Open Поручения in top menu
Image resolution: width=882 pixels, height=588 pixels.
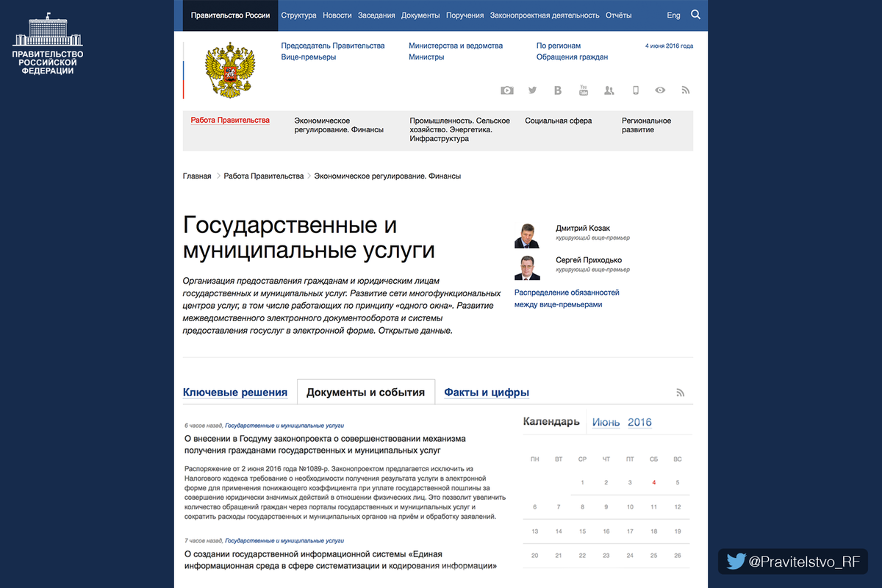(x=465, y=15)
